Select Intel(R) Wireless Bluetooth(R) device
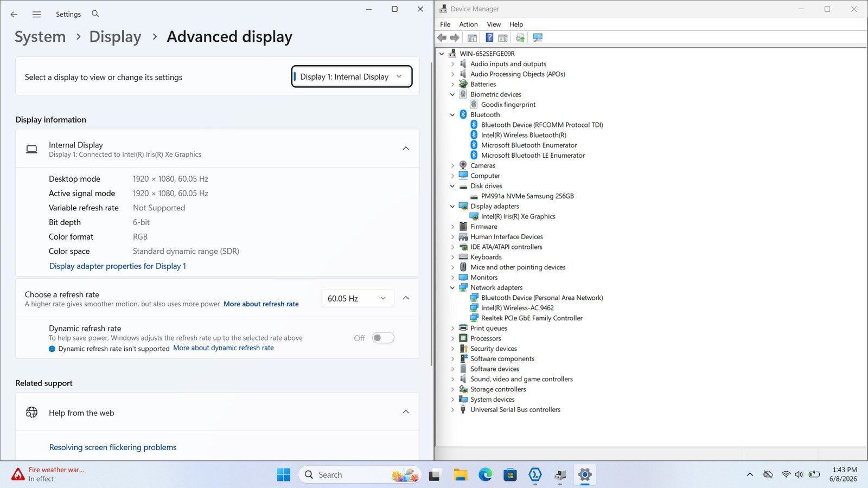The height and width of the screenshot is (488, 868). pos(524,135)
